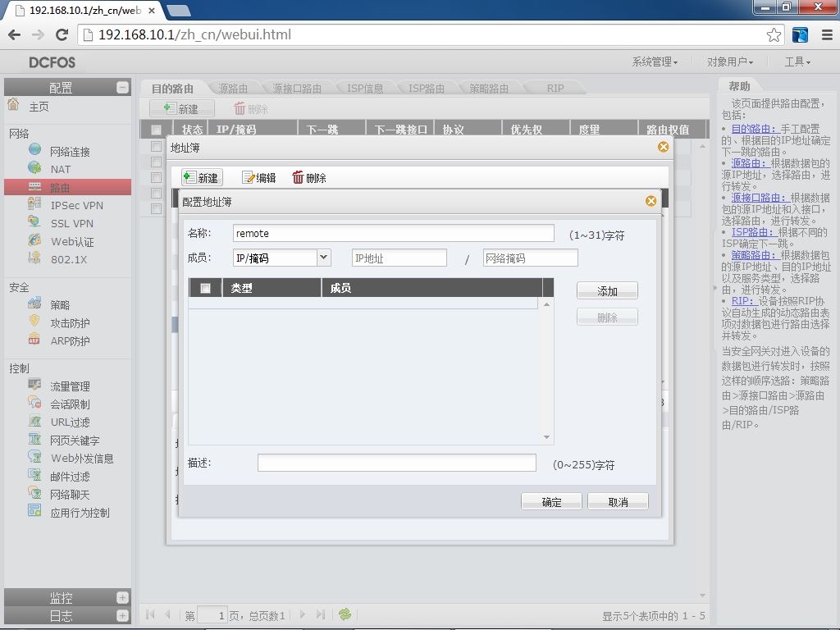Click 删除 in the 地址簿 toolbar
Screen dimensions: 840x630
[x=309, y=177]
